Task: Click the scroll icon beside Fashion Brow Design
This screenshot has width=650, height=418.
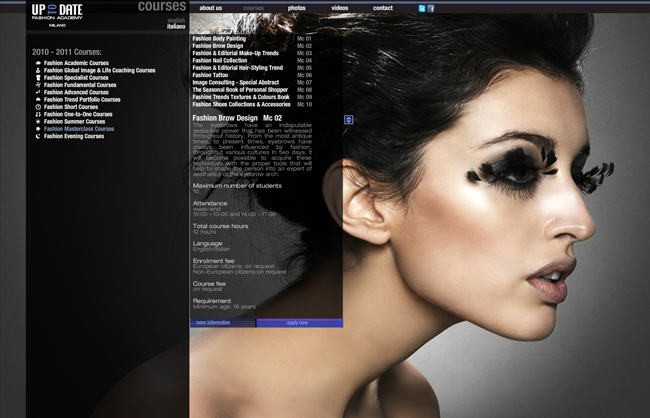Action: click(349, 120)
